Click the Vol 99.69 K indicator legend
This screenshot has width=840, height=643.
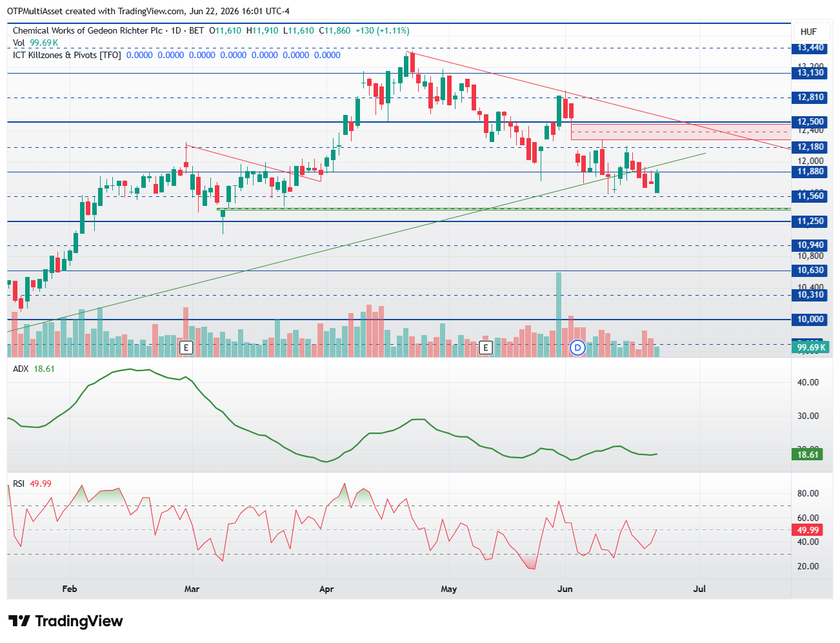tap(35, 43)
